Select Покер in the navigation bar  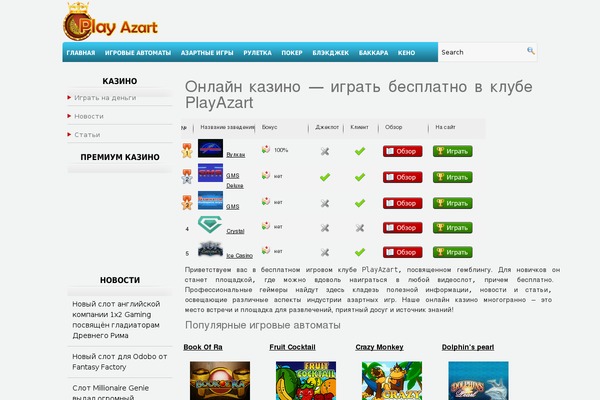click(292, 53)
